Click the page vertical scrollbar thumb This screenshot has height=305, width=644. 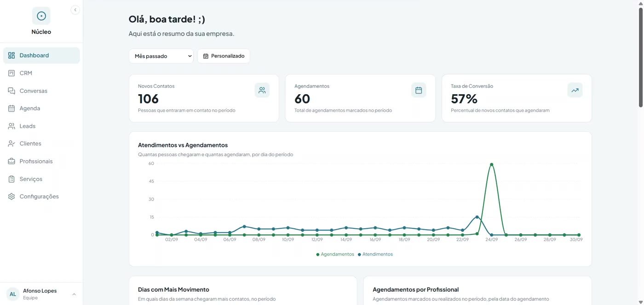[x=641, y=57]
